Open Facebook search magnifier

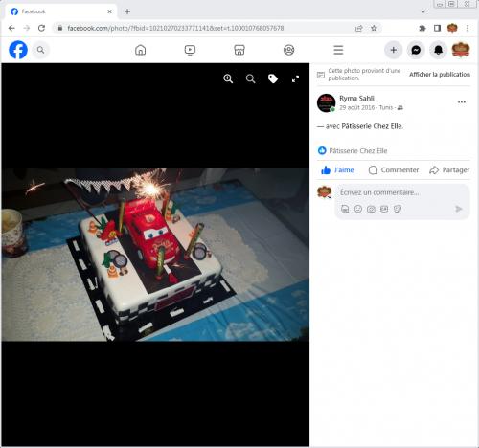coord(40,50)
